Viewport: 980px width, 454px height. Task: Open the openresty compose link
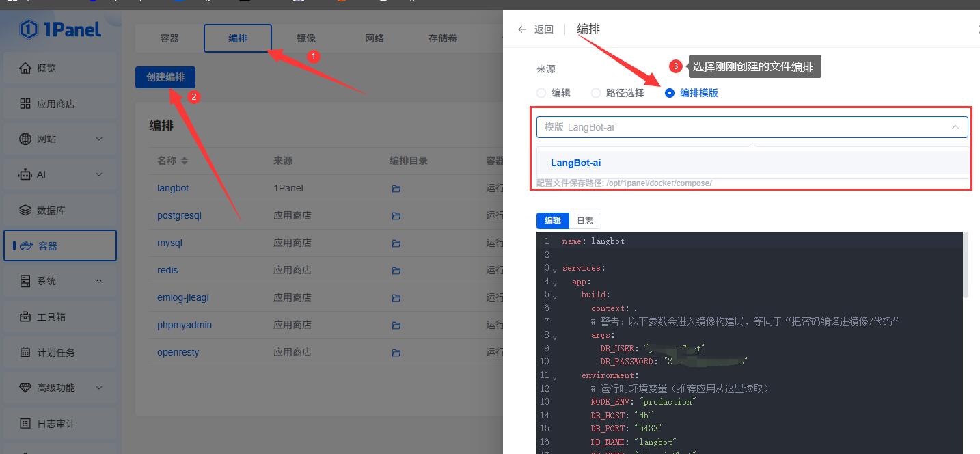point(178,352)
